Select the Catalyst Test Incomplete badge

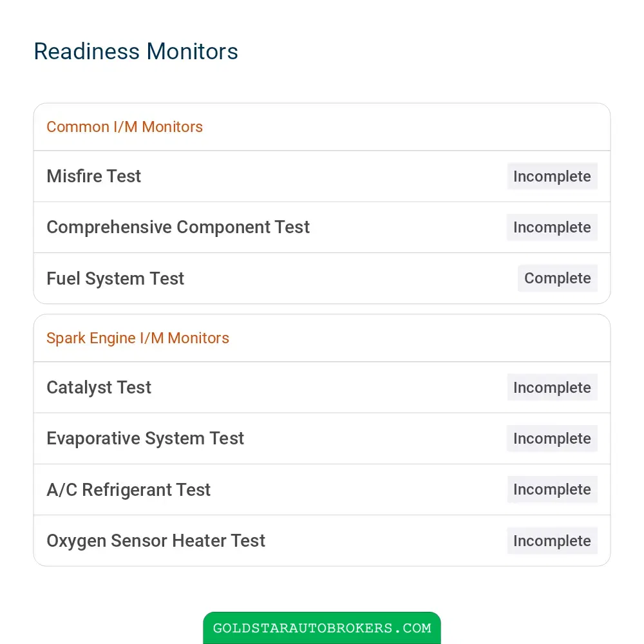pos(552,387)
